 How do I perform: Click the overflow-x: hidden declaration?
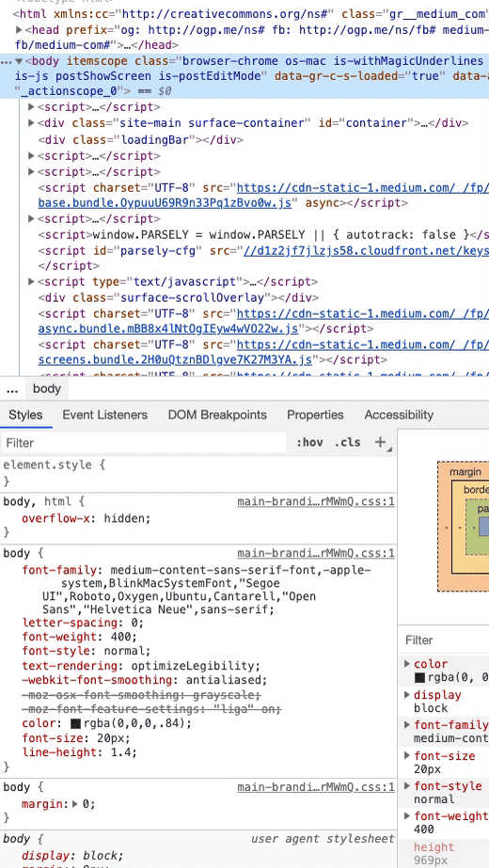point(86,519)
